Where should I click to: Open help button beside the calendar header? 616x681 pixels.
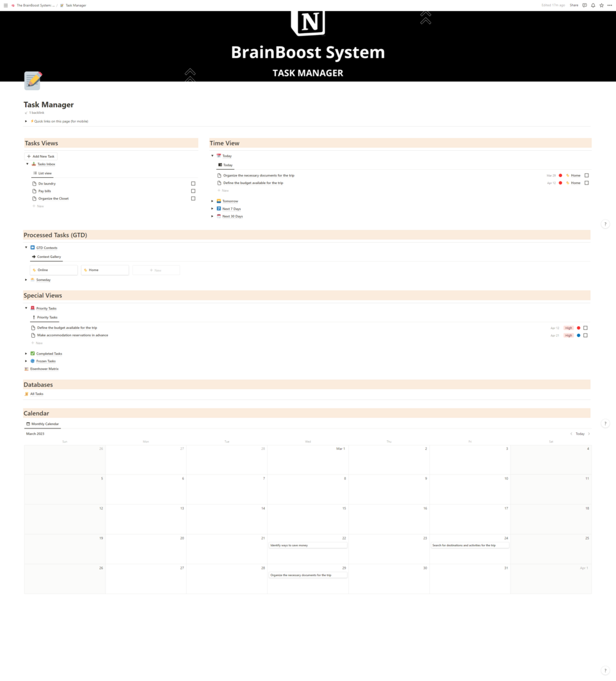[x=605, y=424]
